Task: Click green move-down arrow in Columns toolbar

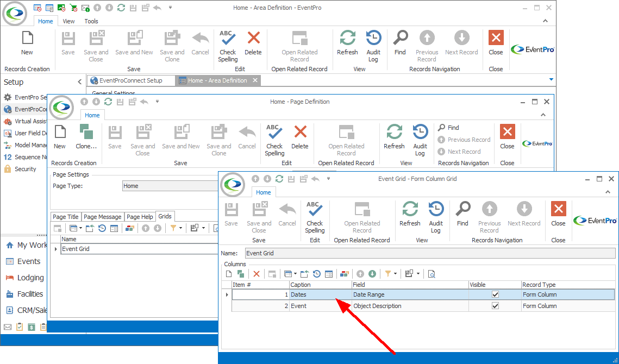Action: [372, 274]
